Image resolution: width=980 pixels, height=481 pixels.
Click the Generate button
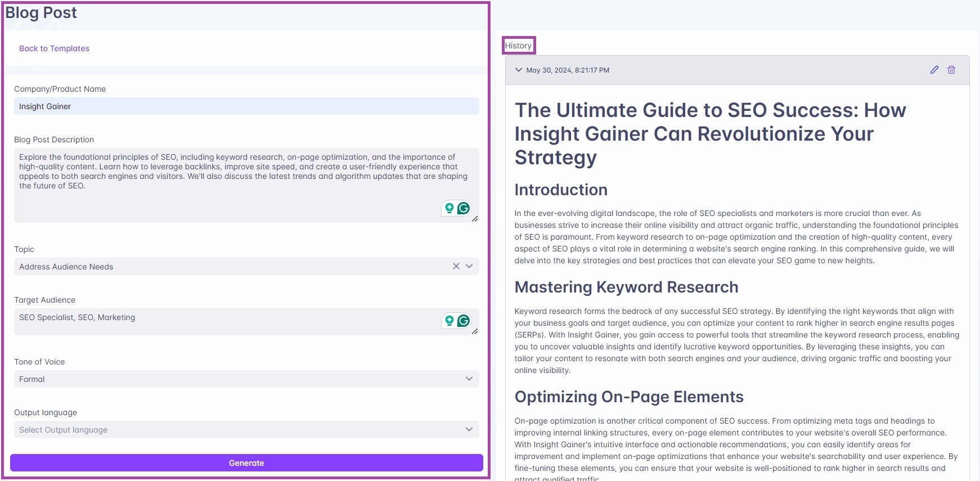[x=246, y=463]
